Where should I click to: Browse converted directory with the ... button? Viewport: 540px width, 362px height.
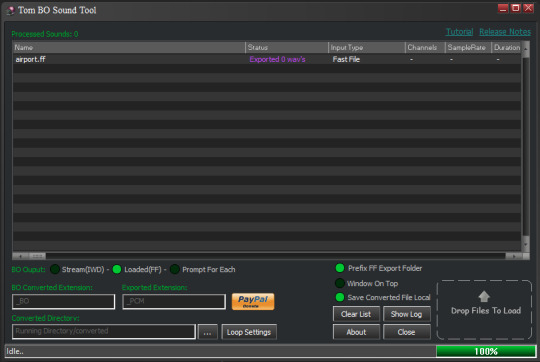pyautogui.click(x=207, y=332)
